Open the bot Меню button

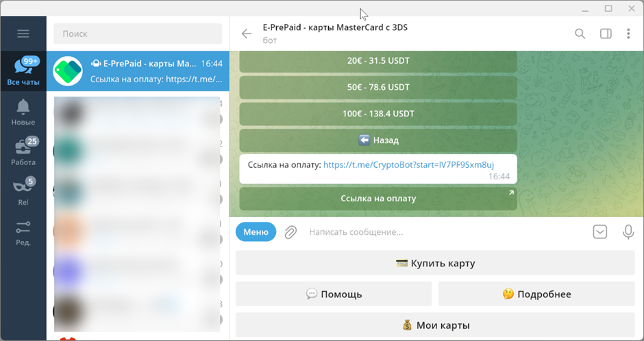[x=256, y=232]
